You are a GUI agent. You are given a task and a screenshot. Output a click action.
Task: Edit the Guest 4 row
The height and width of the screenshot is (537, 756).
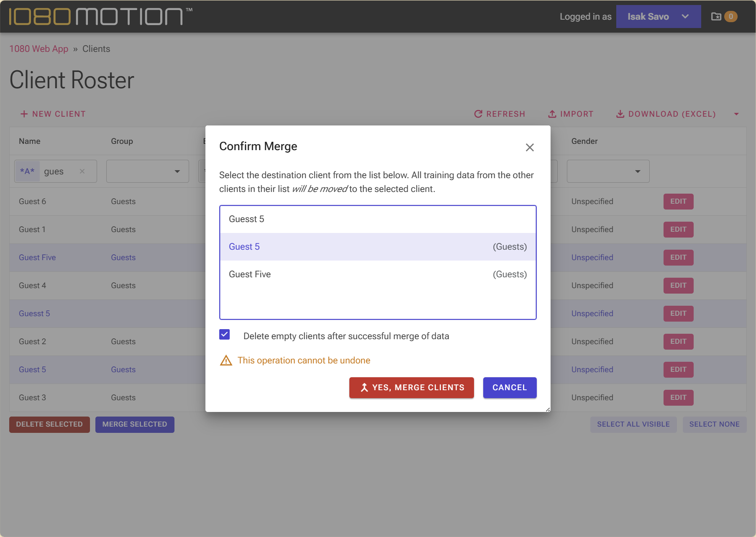click(678, 286)
